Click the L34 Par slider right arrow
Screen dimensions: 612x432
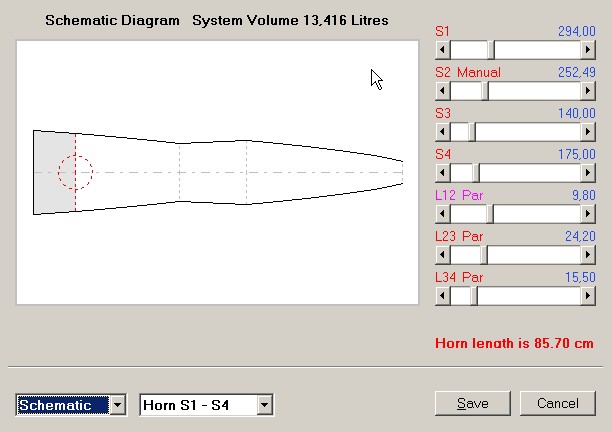[587, 295]
